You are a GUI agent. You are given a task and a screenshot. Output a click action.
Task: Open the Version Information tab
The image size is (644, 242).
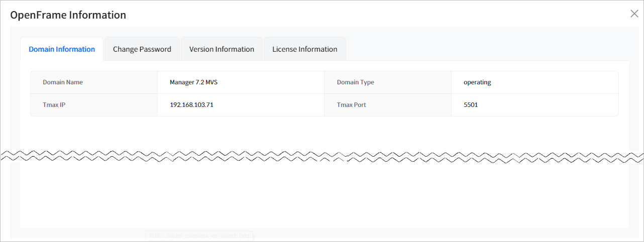coord(222,49)
